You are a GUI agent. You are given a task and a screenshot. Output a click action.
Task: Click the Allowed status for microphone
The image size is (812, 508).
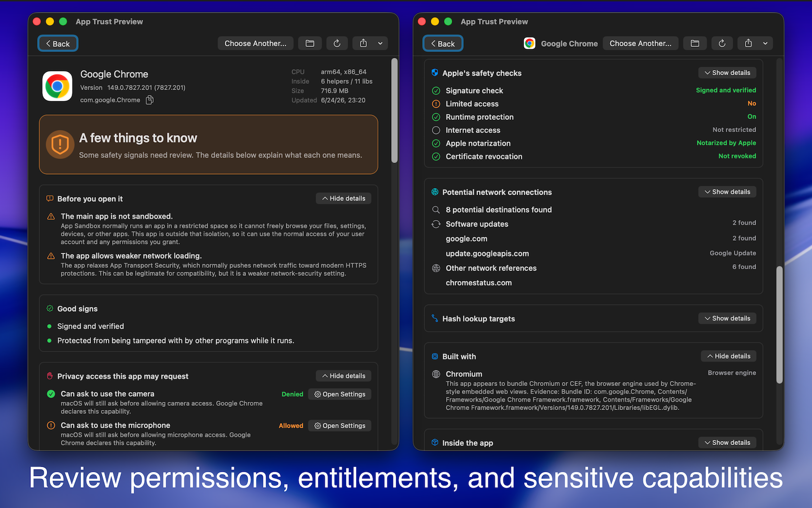(x=291, y=426)
